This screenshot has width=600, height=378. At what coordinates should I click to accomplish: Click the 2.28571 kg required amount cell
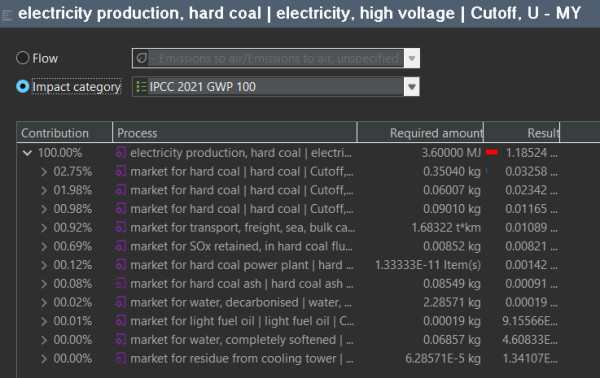click(x=452, y=302)
